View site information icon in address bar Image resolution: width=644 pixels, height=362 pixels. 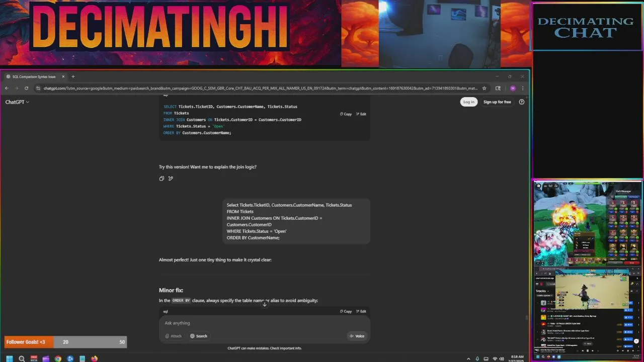(38, 88)
